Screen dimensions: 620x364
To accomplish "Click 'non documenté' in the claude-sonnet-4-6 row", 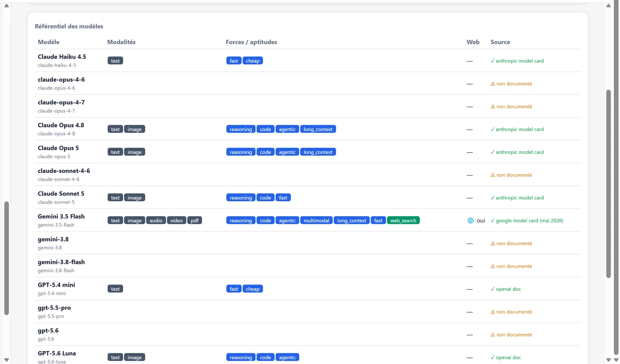I will point(514,175).
